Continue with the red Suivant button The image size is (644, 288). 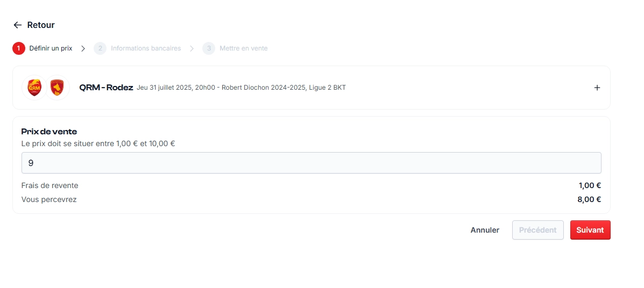pos(590,230)
